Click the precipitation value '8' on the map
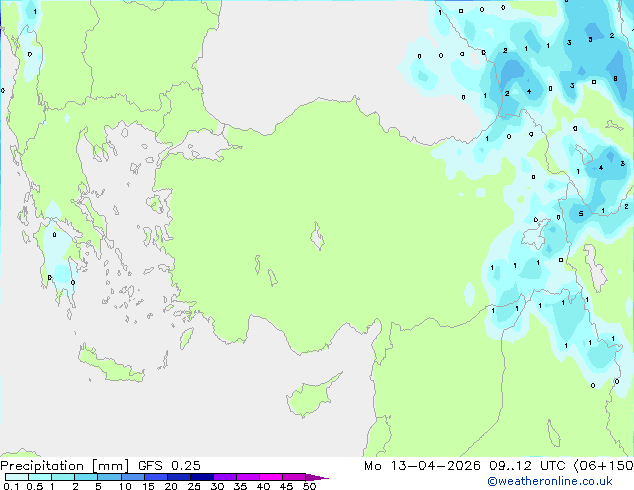634x490 pixels. click(615, 78)
